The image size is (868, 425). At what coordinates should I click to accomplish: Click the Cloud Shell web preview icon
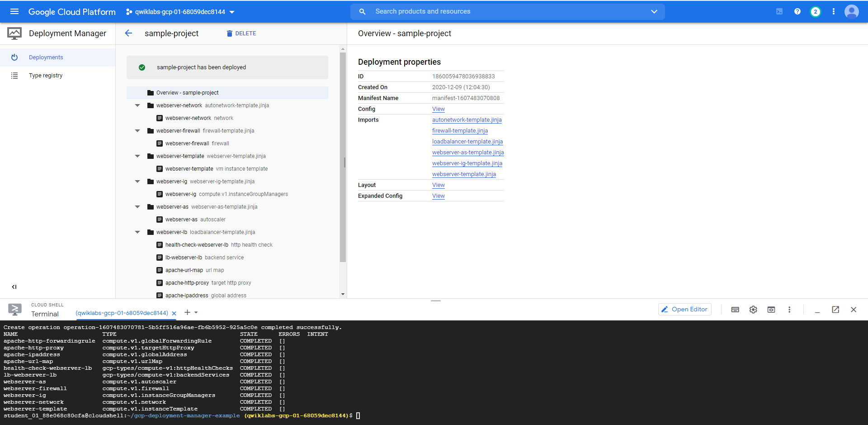click(771, 310)
